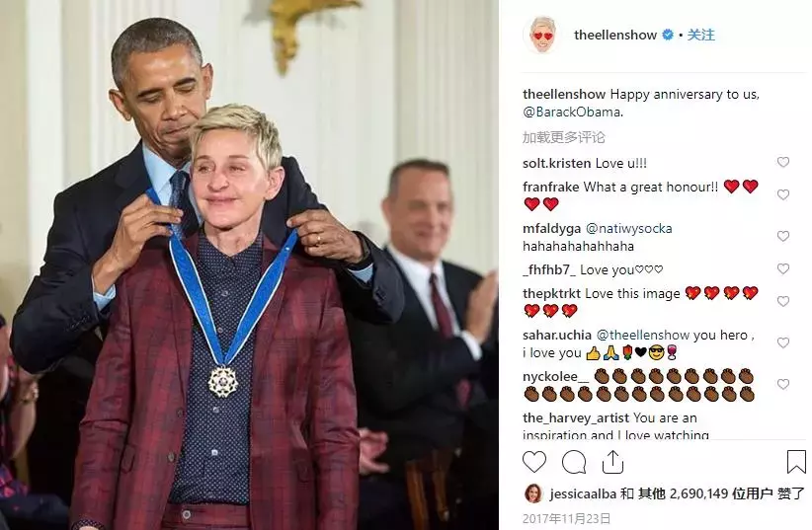
Task: Open the @BarackObama mention link
Action: coord(573,112)
